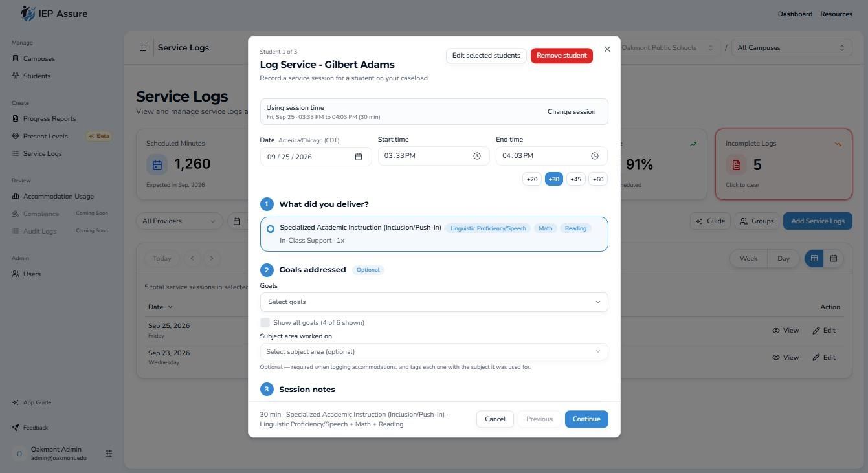
Task: Click Remove student button
Action: pyautogui.click(x=562, y=56)
